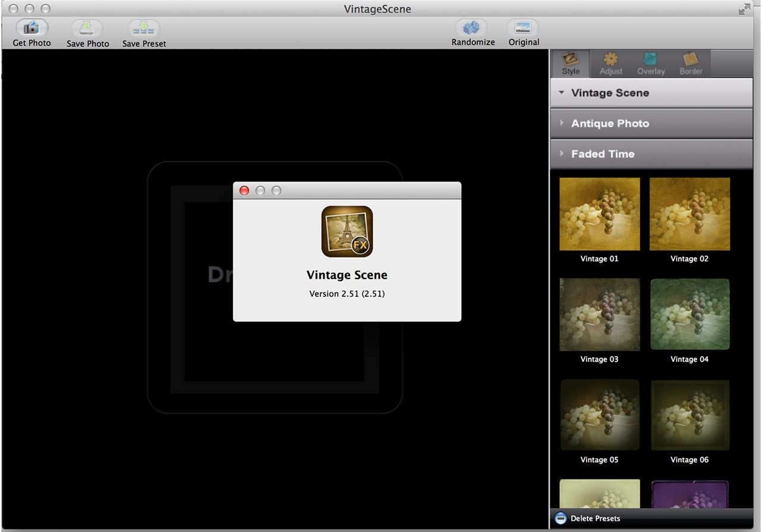The width and height of the screenshot is (762, 532).
Task: Click the Get Photo camera icon
Action: point(32,28)
